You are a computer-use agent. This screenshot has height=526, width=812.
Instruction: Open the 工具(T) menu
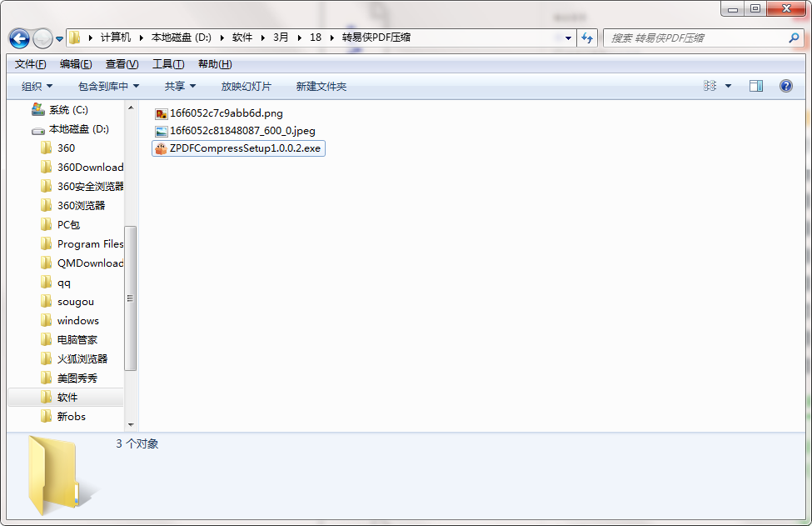(x=168, y=64)
